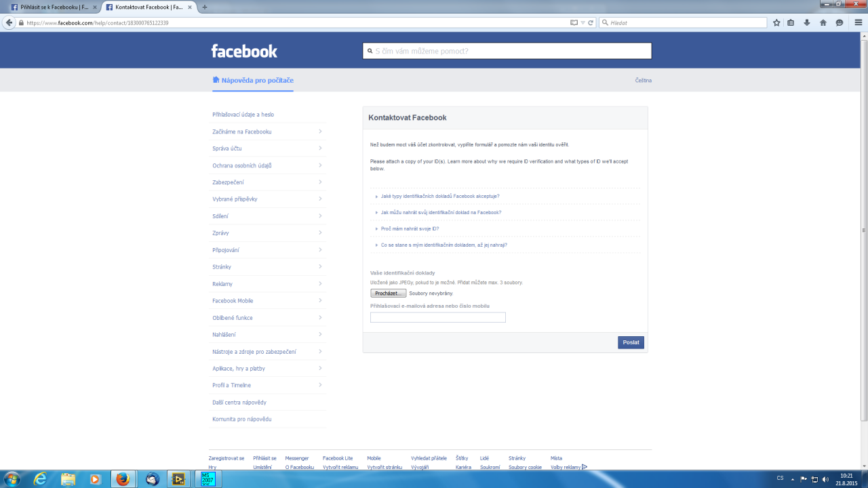The height and width of the screenshot is (488, 868).
Task: Expand the 'Začínáme na Facebooku' sidebar section
Action: pos(268,131)
